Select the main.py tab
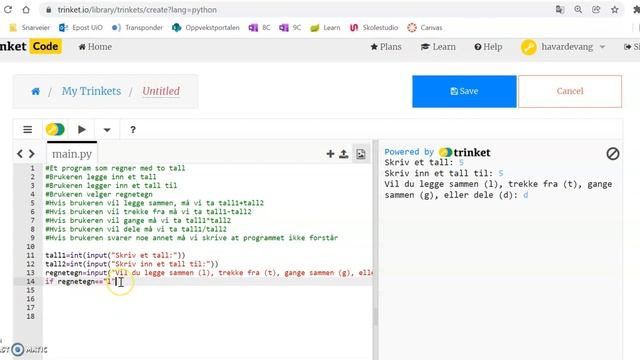The image size is (640, 360). (72, 154)
